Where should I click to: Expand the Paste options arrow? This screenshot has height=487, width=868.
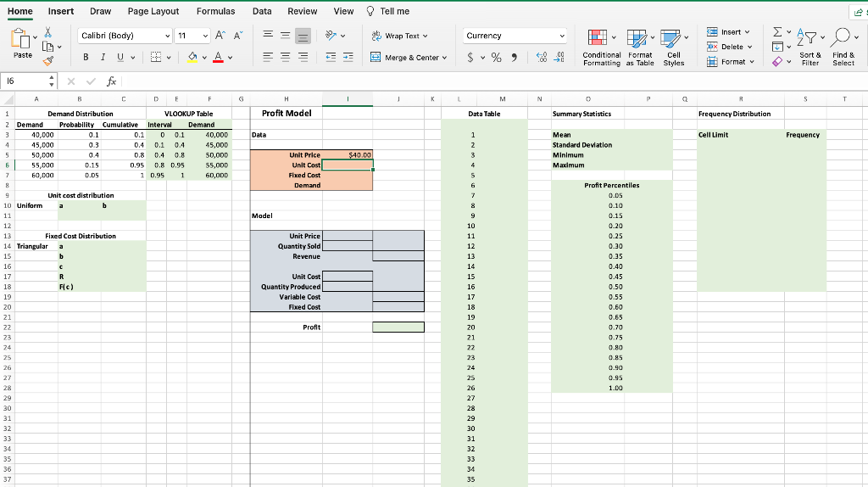[35, 37]
